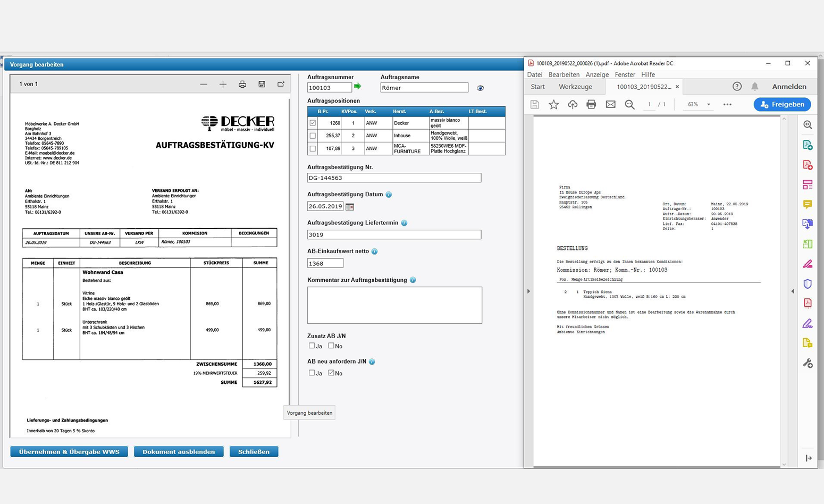Click the Acrobat find text magnifier icon
The width and height of the screenshot is (824, 504).
click(629, 105)
